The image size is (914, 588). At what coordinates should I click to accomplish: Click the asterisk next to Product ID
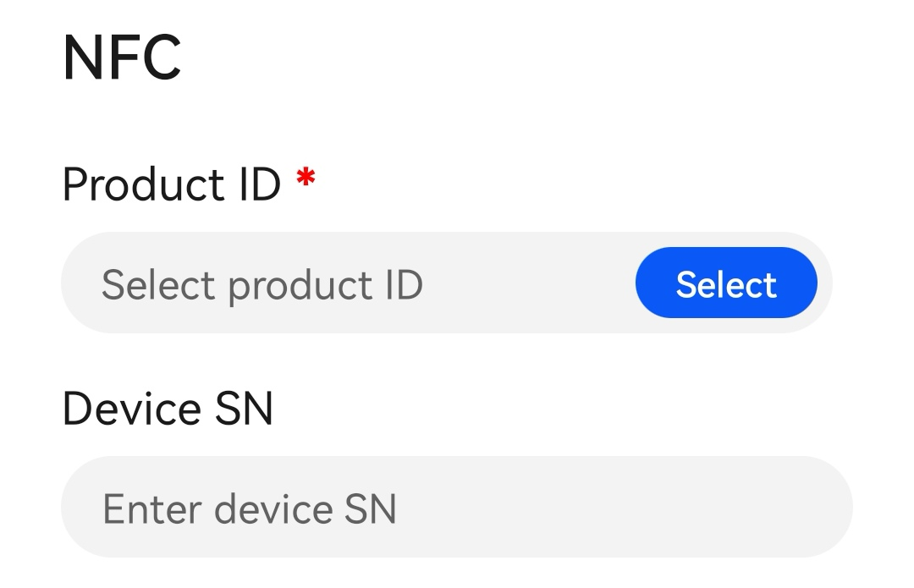[306, 177]
